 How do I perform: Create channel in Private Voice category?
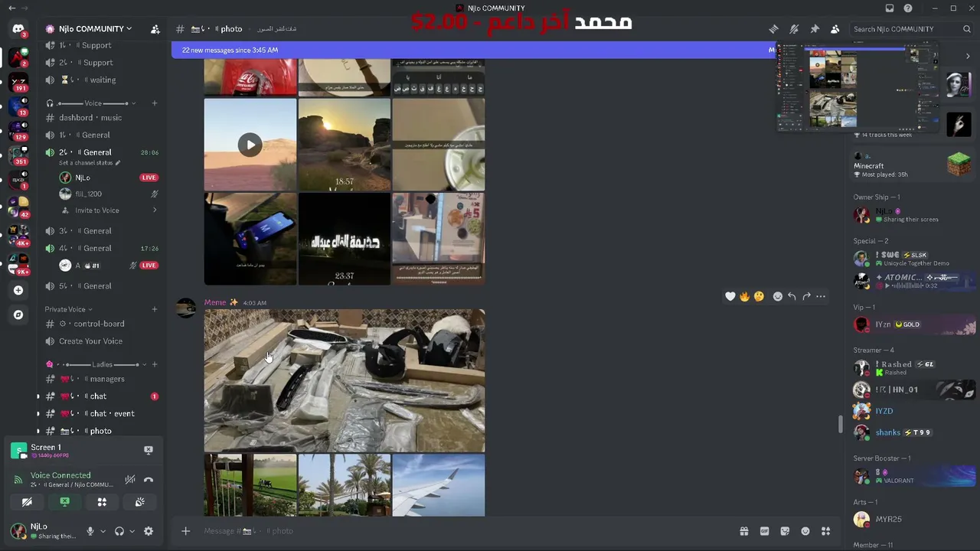tap(155, 309)
